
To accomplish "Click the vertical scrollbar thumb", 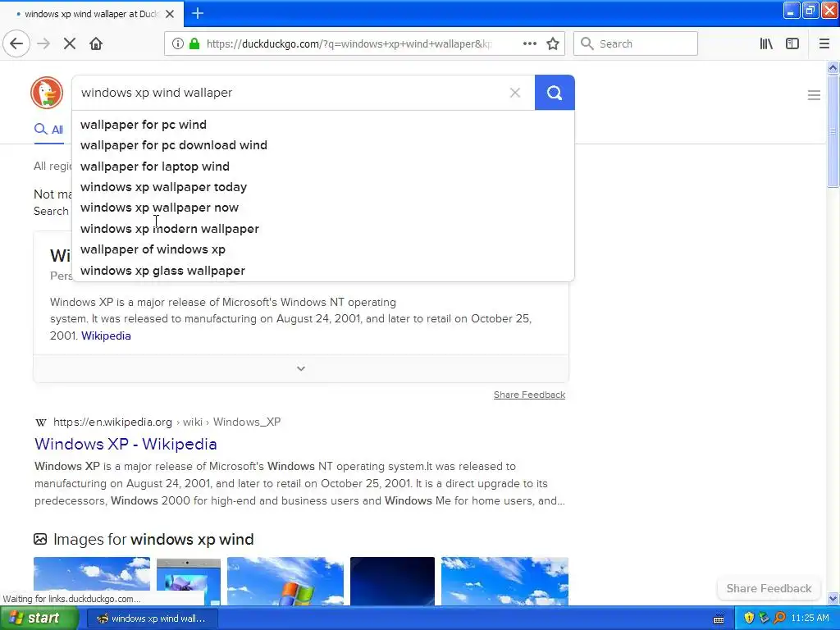I will [833, 131].
